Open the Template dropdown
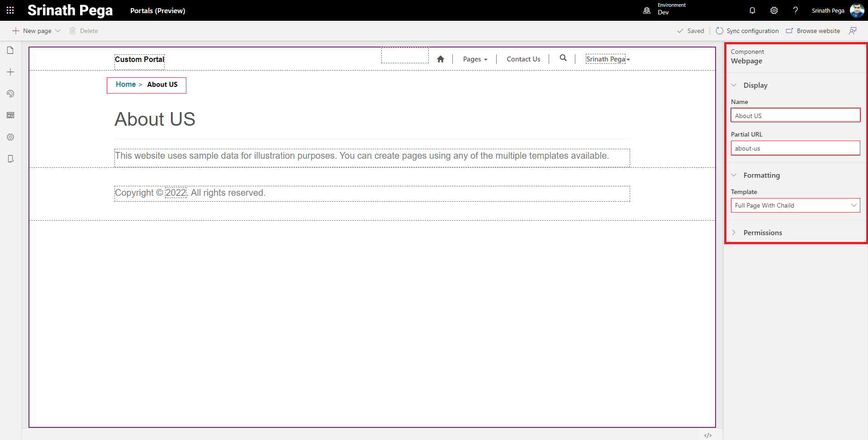The width and height of the screenshot is (868, 440). (x=795, y=205)
